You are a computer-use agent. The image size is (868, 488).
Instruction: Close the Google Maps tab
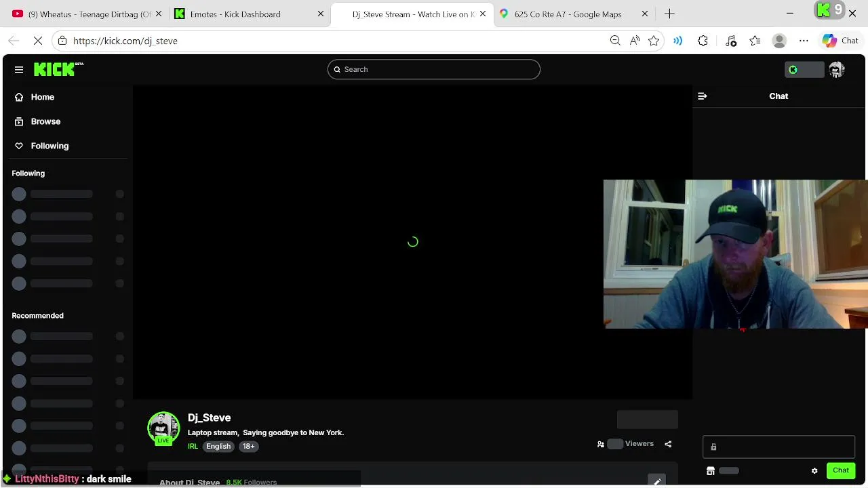pyautogui.click(x=645, y=14)
